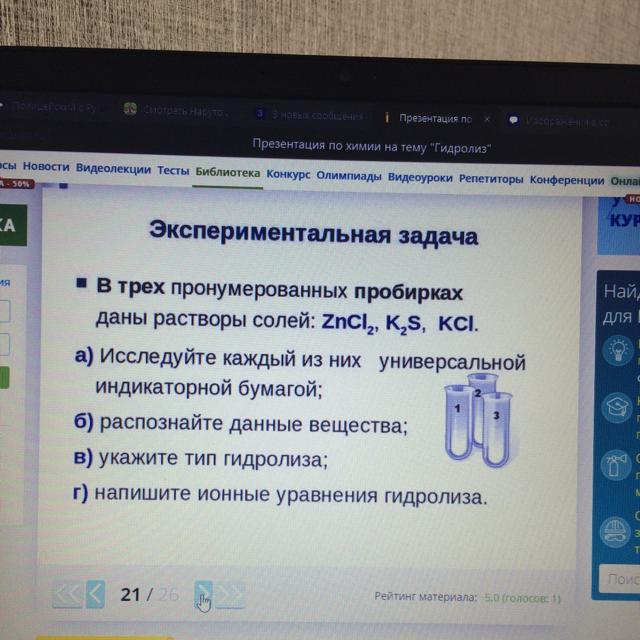This screenshot has height=640, width=640.
Task: Open the 'Тесты' menu item
Action: click(173, 170)
